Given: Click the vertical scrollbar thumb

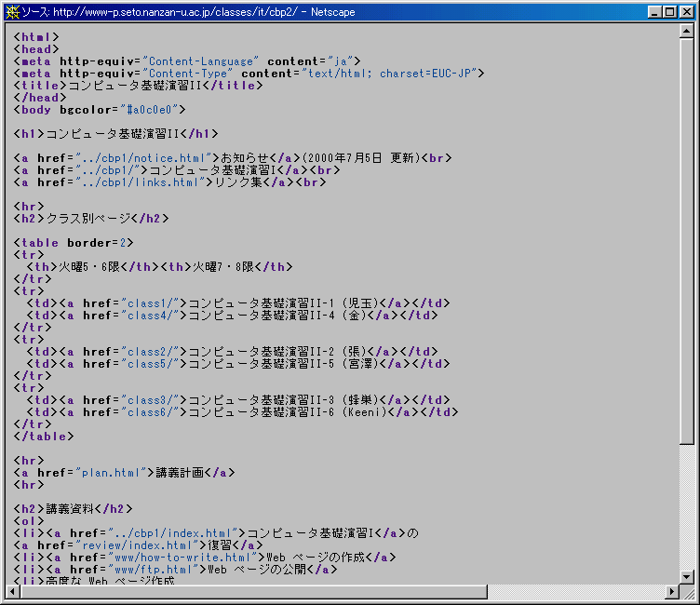Looking at the screenshot, I should tap(687, 241).
